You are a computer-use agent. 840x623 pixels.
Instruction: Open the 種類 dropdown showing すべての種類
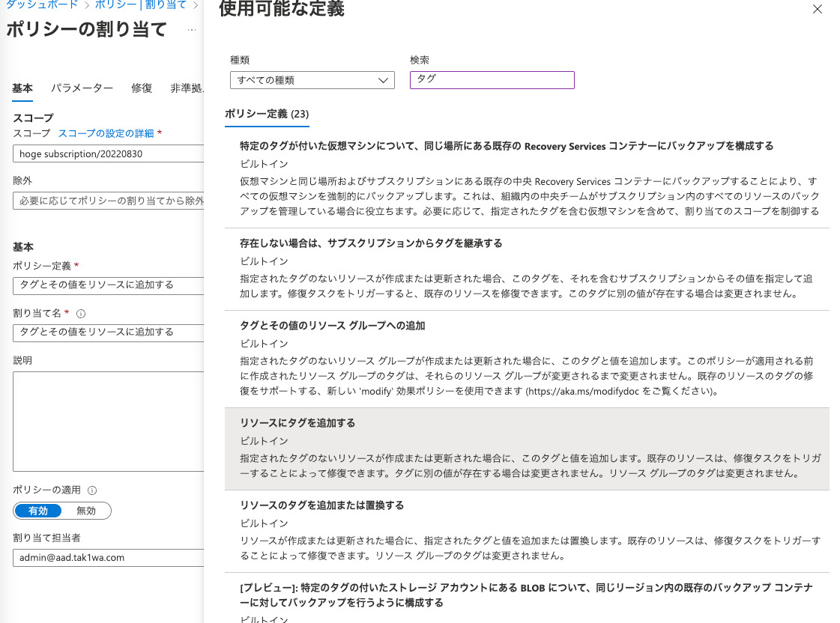click(312, 80)
